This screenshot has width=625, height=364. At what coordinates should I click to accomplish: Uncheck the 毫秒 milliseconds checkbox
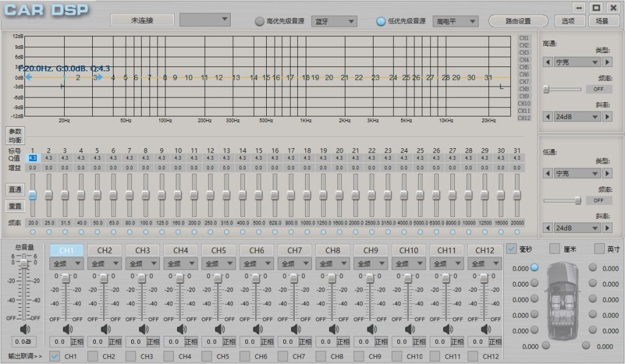511,249
